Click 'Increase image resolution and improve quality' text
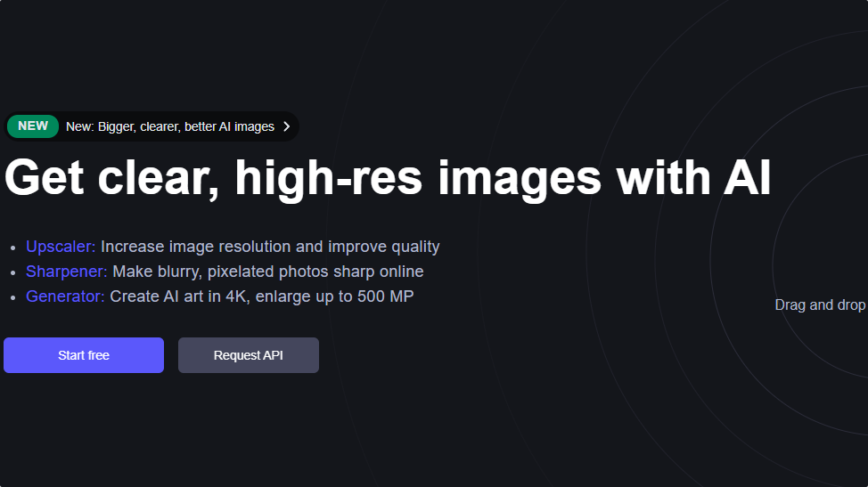 click(x=270, y=247)
